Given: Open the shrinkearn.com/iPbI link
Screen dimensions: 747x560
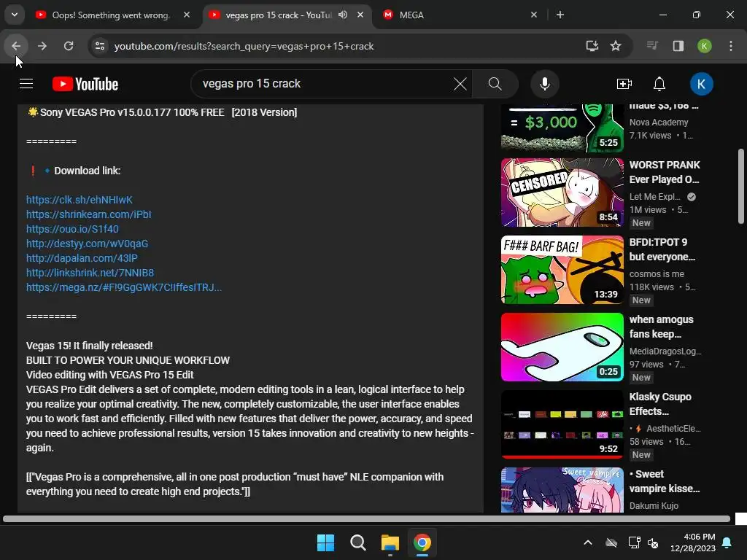Looking at the screenshot, I should point(88,215).
